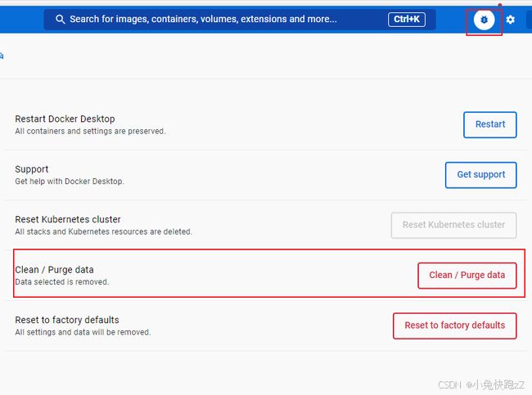Click the Restart button
532x395 pixels.
click(490, 124)
